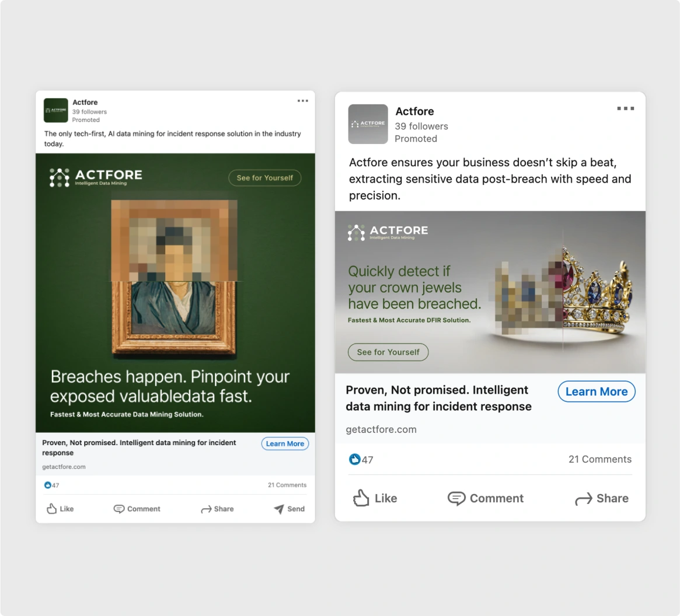The image size is (680, 616).
Task: Click the Like thumbs-up icon on right post
Action: tap(361, 498)
